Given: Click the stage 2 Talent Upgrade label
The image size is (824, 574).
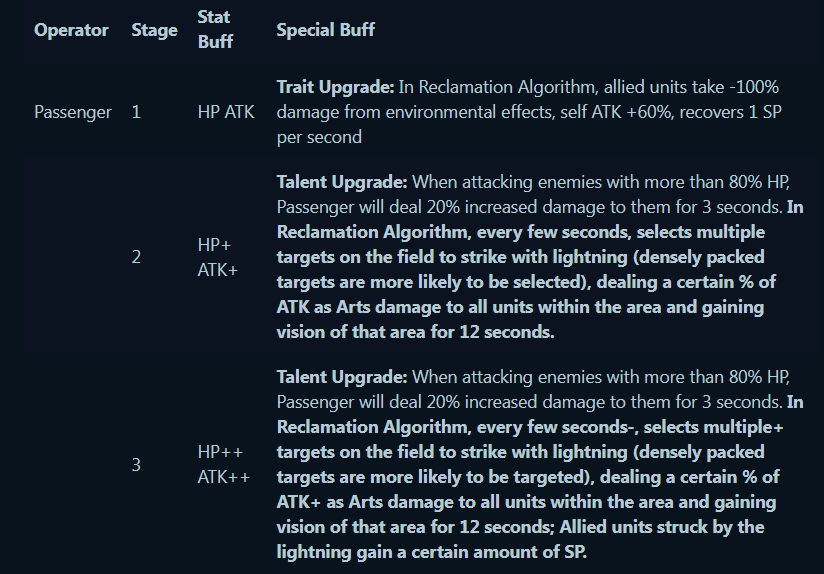Looking at the screenshot, I should [342, 182].
